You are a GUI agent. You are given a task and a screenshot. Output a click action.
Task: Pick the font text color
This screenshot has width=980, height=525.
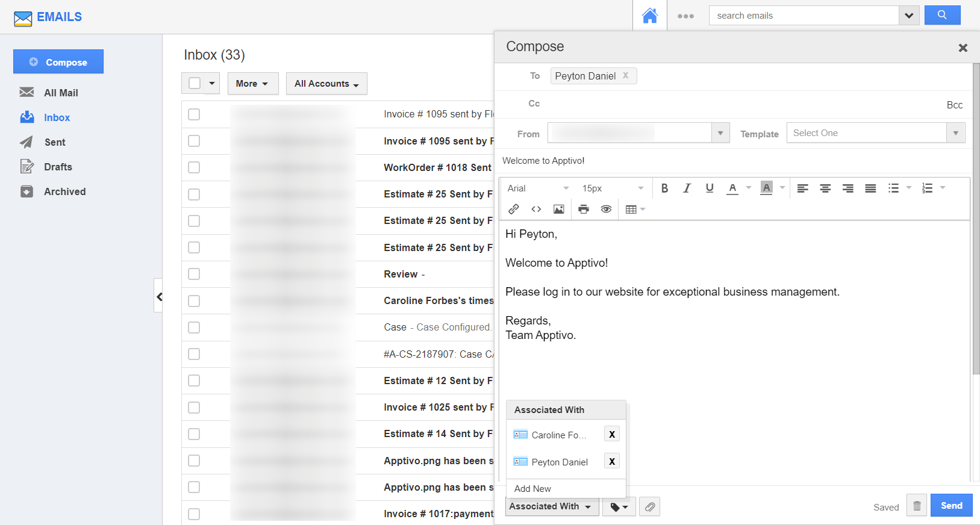pos(732,188)
